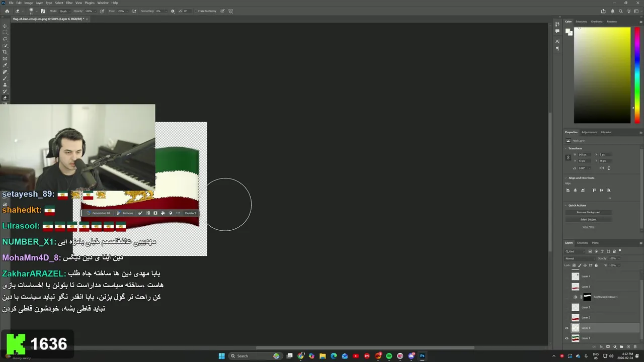This screenshot has height=362, width=644.
Task: Click foreground color swatch in Color panel
Action: click(568, 31)
